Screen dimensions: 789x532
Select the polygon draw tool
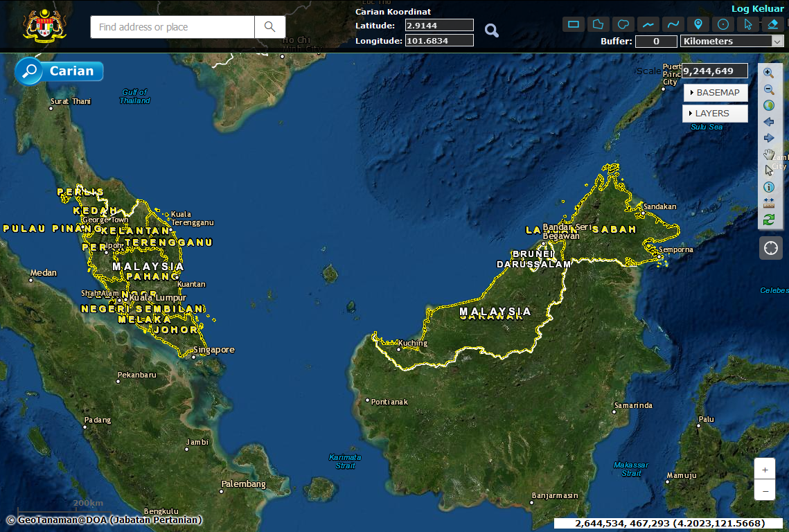[x=599, y=24]
